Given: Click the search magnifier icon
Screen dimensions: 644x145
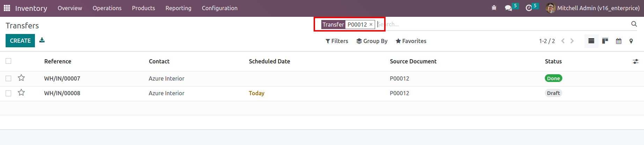Looking at the screenshot, I should coord(634,24).
